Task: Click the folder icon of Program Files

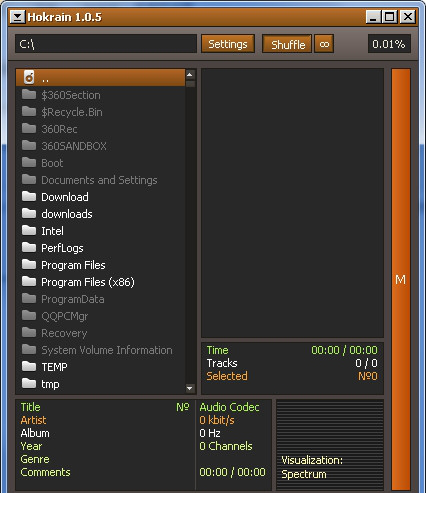Action: click(29, 265)
